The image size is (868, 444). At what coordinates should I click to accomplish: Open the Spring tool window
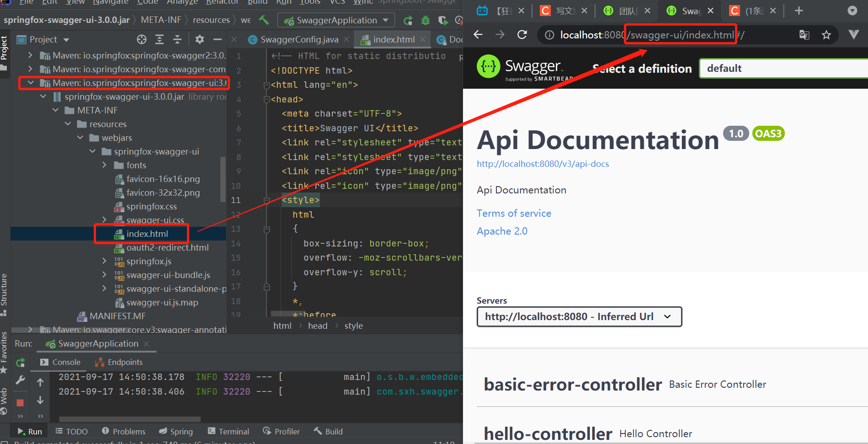[x=176, y=431]
